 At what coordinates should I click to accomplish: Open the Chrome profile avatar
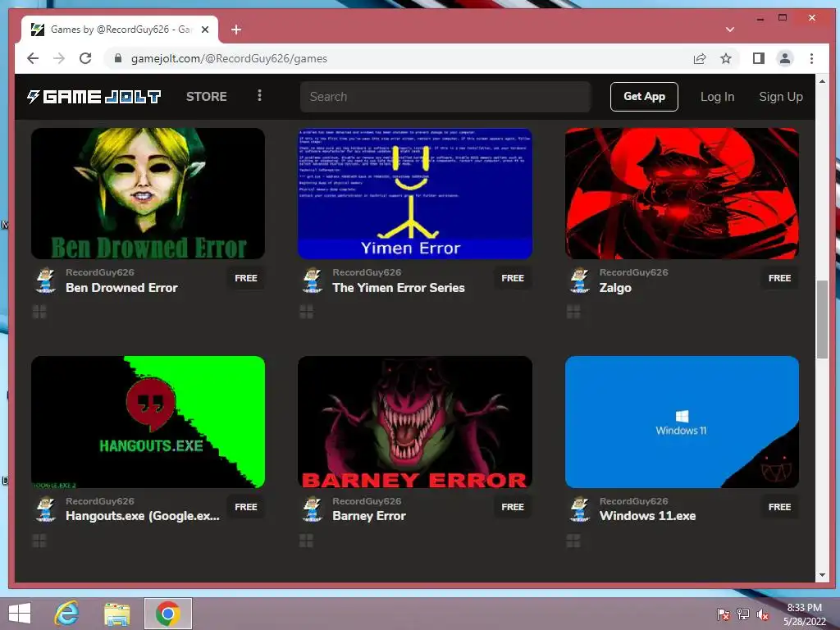pos(785,58)
